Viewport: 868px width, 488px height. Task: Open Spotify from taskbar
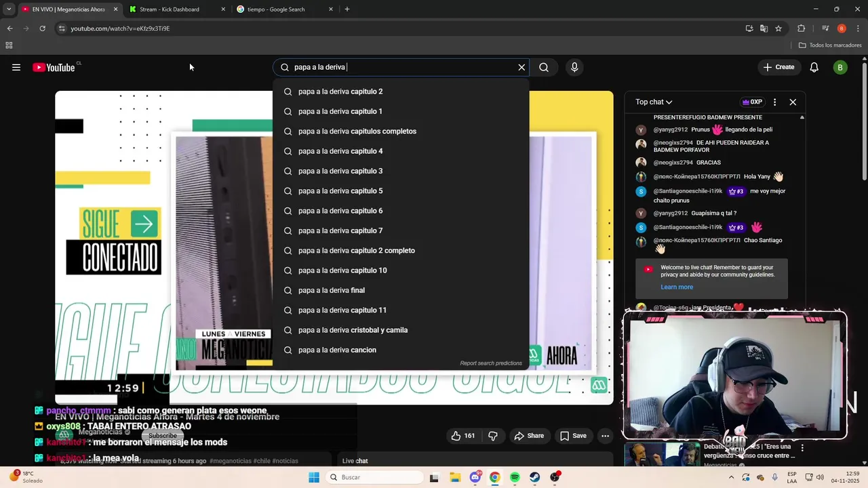coord(515,477)
